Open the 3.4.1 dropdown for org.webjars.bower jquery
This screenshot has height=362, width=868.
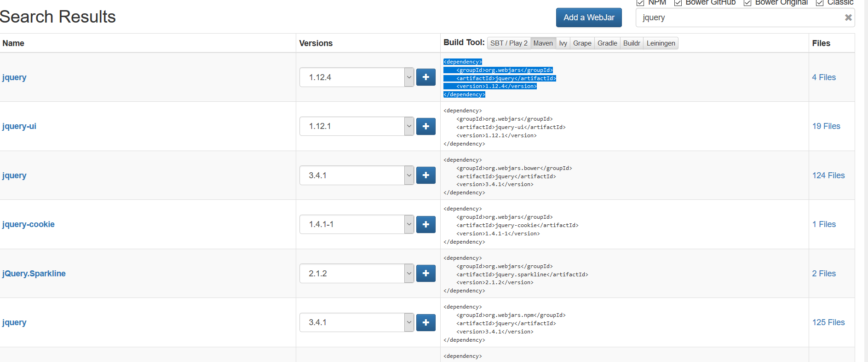357,175
